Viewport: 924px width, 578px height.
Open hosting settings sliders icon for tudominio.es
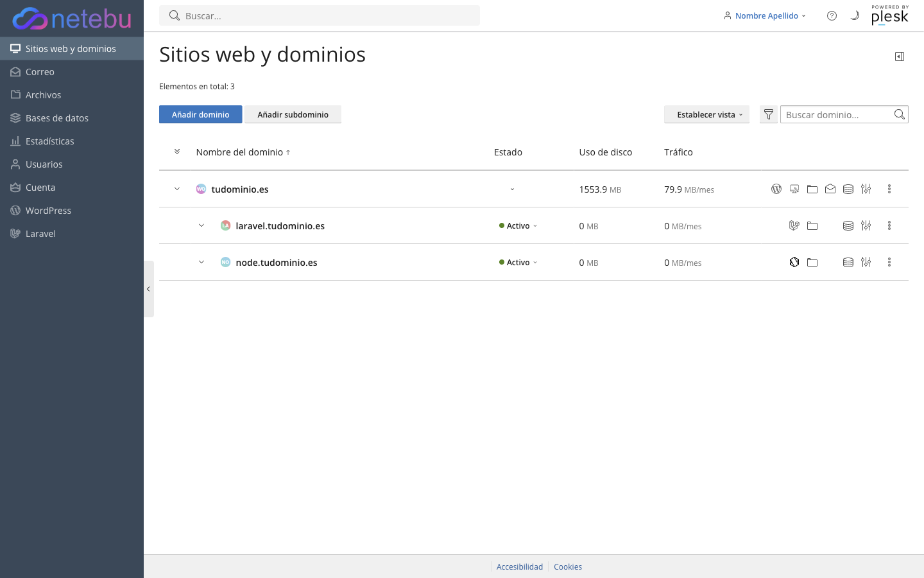[866, 189]
